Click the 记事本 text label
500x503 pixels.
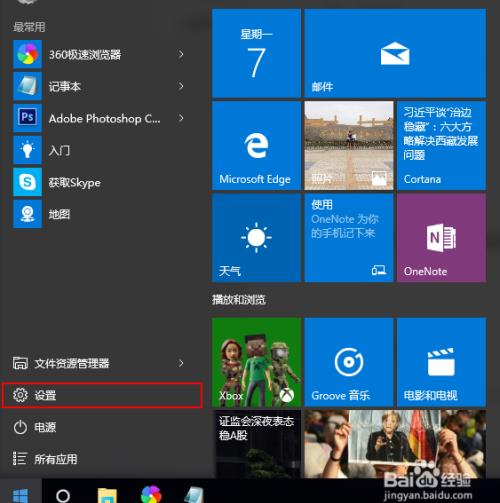(65, 86)
